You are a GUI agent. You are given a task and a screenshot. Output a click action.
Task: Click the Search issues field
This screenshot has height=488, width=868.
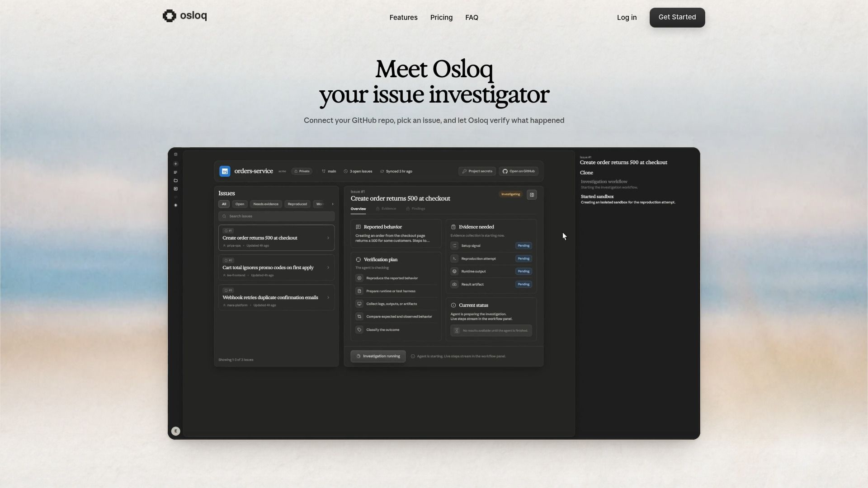(x=276, y=216)
